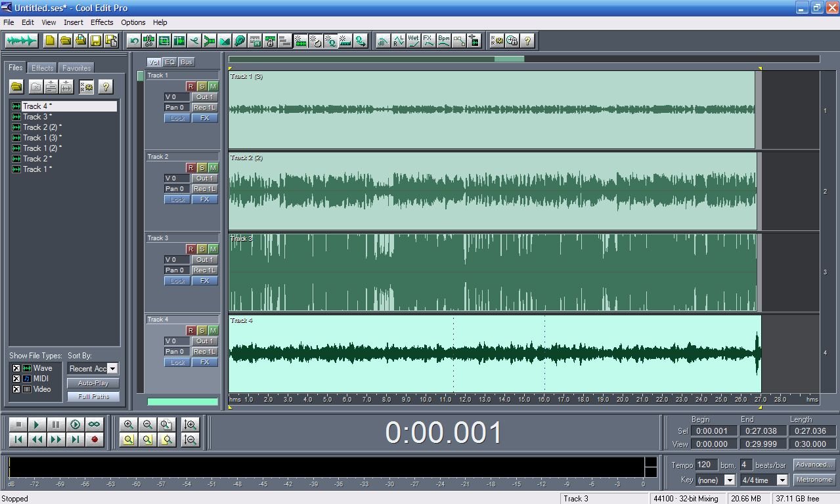Click the question mark icon in Files panel
The image size is (840, 504).
[105, 87]
